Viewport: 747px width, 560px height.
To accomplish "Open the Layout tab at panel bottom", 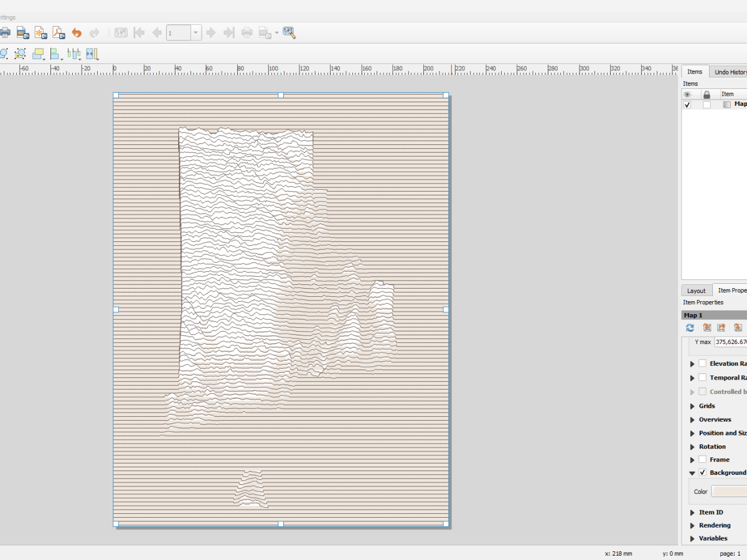I will (x=696, y=290).
